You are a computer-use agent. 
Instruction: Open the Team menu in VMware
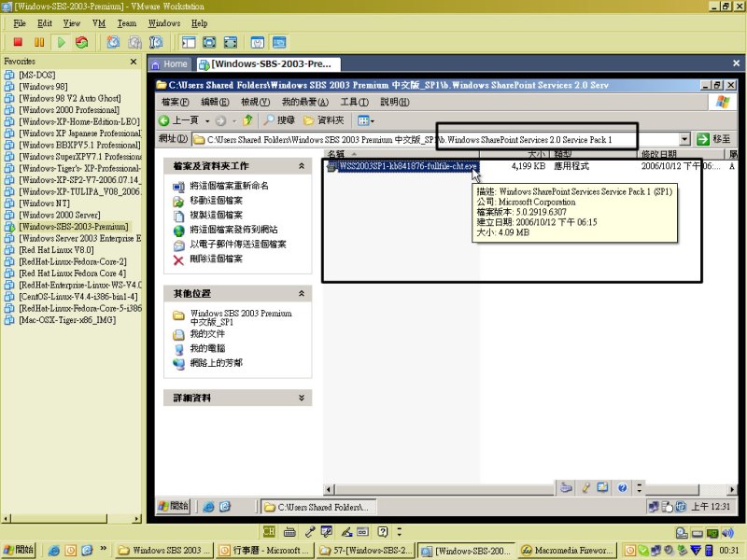127,22
